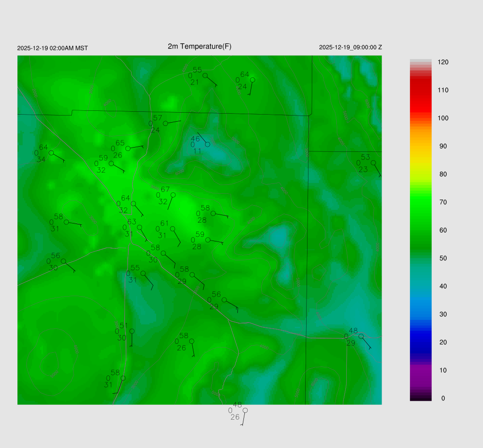Select the station circle showing temperature 65
This screenshot has height=448, width=483.
point(128,149)
